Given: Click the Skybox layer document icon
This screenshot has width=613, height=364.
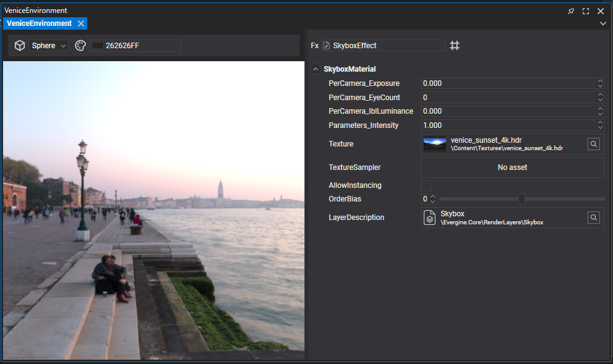Looking at the screenshot, I should click(x=429, y=218).
